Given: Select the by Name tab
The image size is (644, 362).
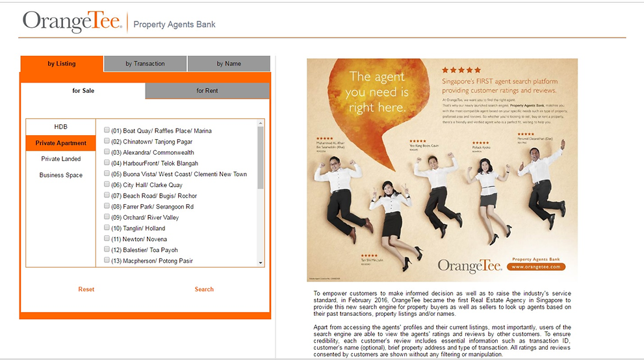Looking at the screenshot, I should (x=229, y=64).
